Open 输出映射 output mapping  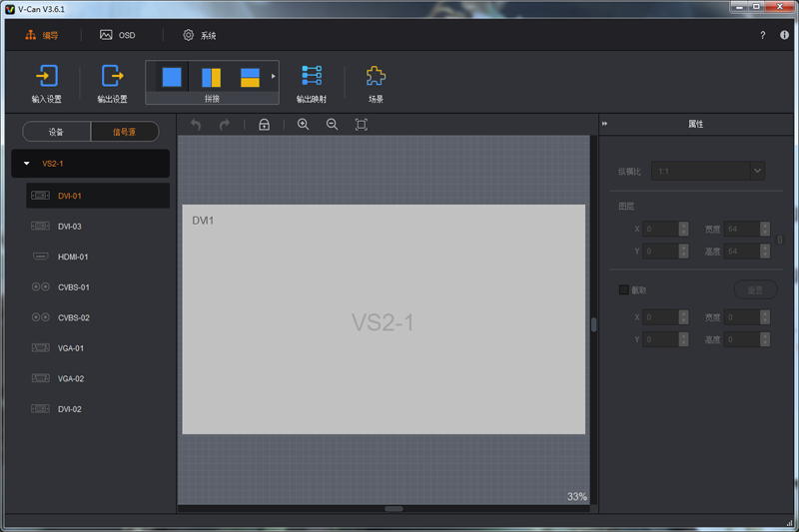312,82
